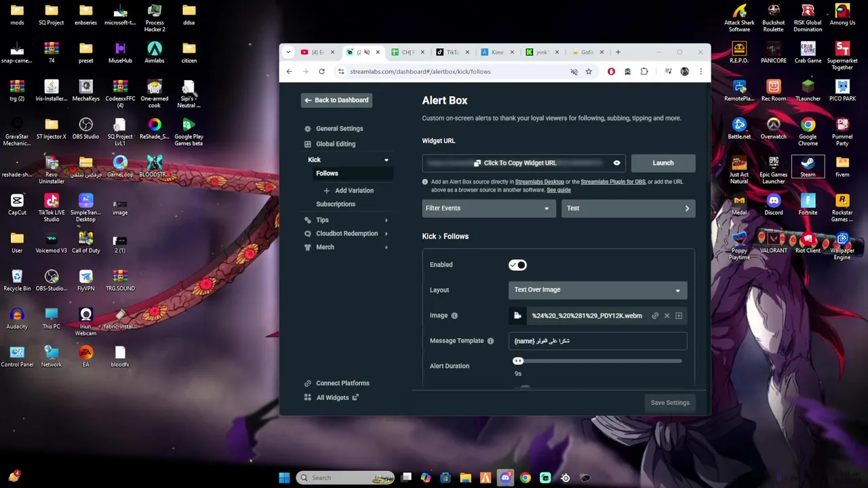Image resolution: width=868 pixels, height=488 pixels.
Task: Reload the page in Chrome
Action: click(x=321, y=71)
